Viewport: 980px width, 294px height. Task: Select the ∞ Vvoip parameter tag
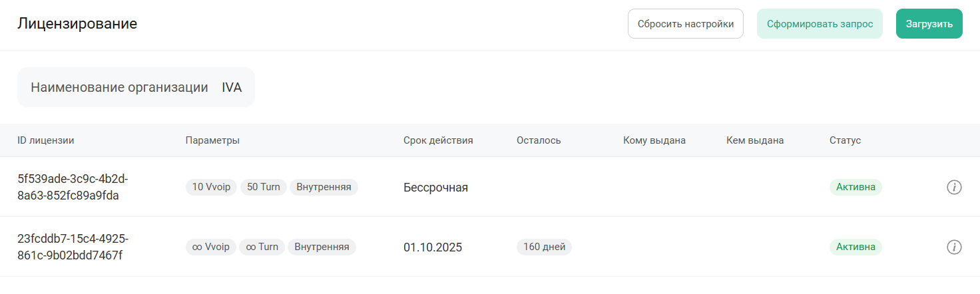210,247
